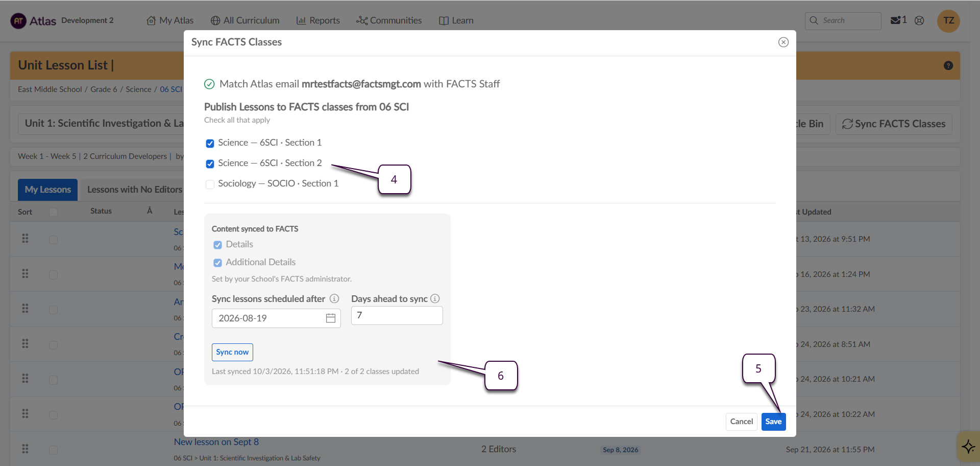980x466 pixels.
Task: Click the Days ahead to sync field
Action: pyautogui.click(x=397, y=316)
